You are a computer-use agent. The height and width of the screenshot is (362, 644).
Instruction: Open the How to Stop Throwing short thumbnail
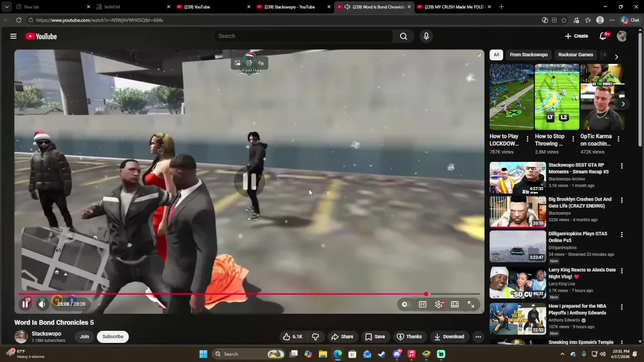pos(557,97)
